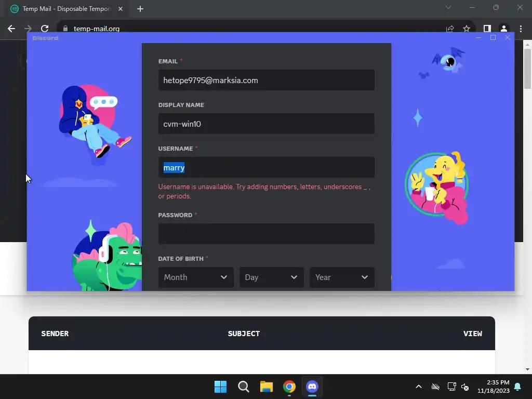Image resolution: width=532 pixels, height=399 pixels.
Task: Open Chrome three-dot menu
Action: click(x=521, y=29)
